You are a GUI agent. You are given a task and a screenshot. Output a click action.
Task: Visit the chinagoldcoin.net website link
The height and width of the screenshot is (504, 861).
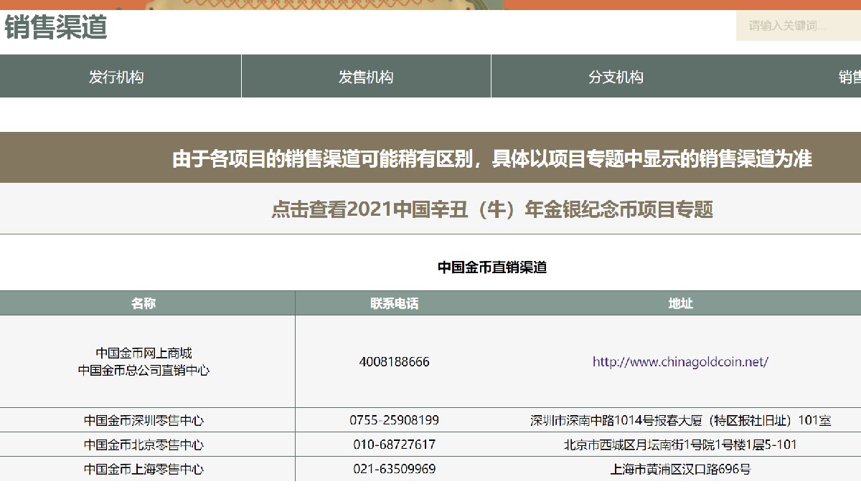point(681,362)
